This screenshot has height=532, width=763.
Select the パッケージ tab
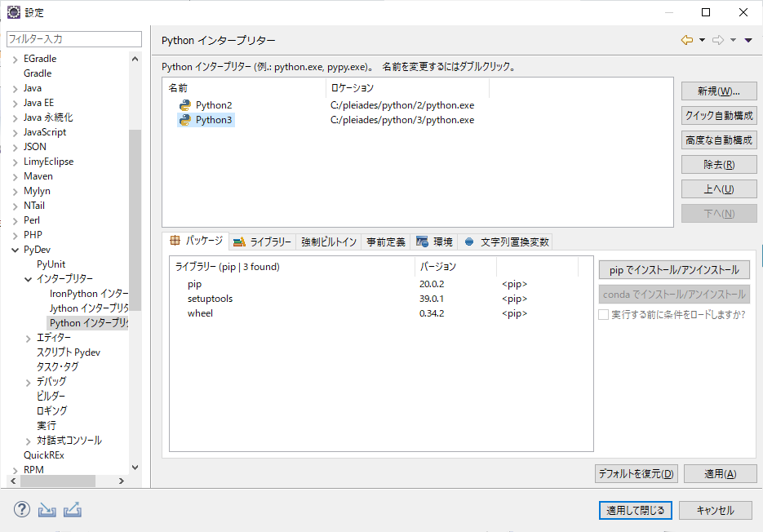click(196, 241)
